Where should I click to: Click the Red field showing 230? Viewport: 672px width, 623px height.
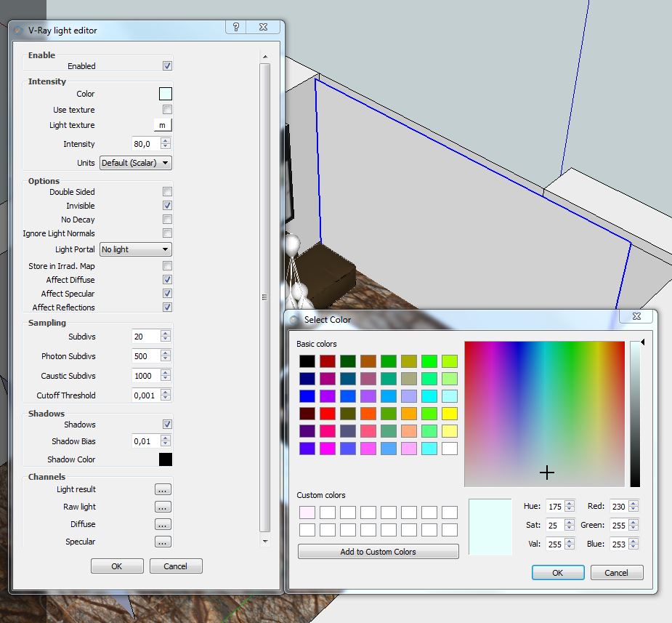[x=619, y=507]
